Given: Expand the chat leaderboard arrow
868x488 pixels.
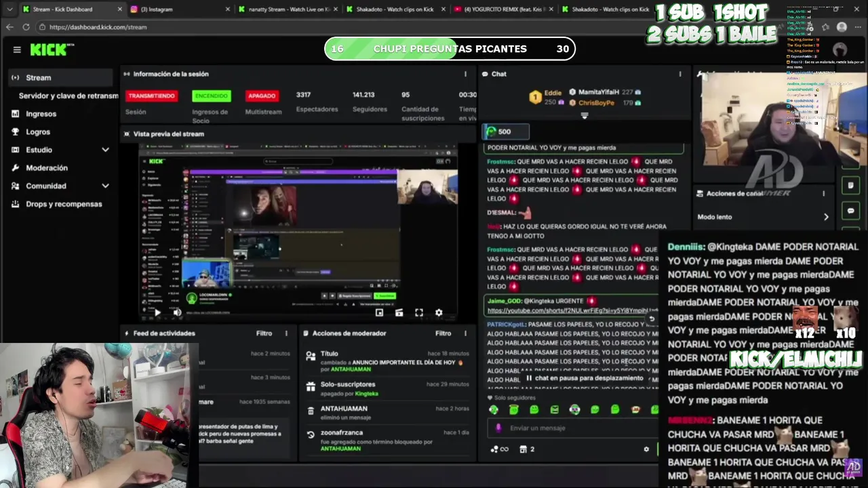Looking at the screenshot, I should tap(585, 116).
